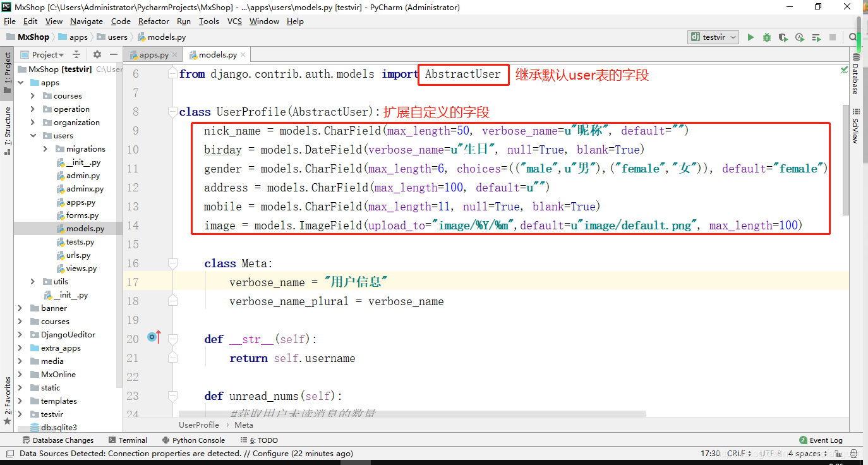
Task: Open the Refactor menu
Action: (154, 21)
